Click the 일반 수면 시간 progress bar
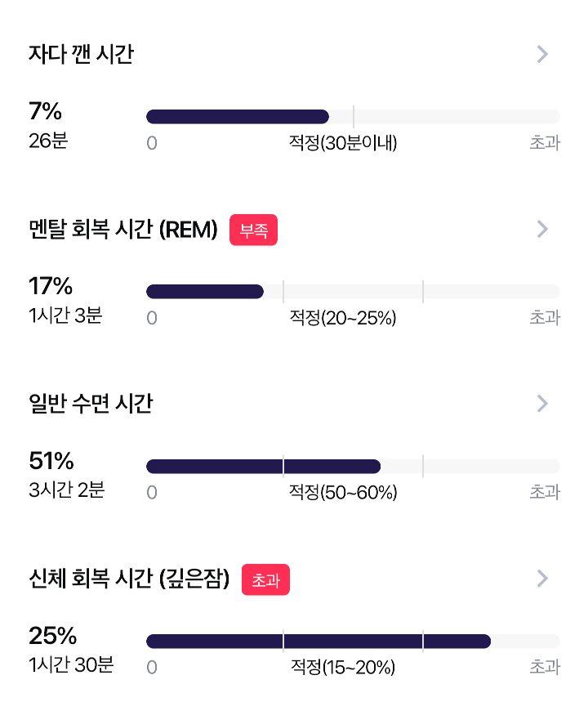 [x=353, y=466]
